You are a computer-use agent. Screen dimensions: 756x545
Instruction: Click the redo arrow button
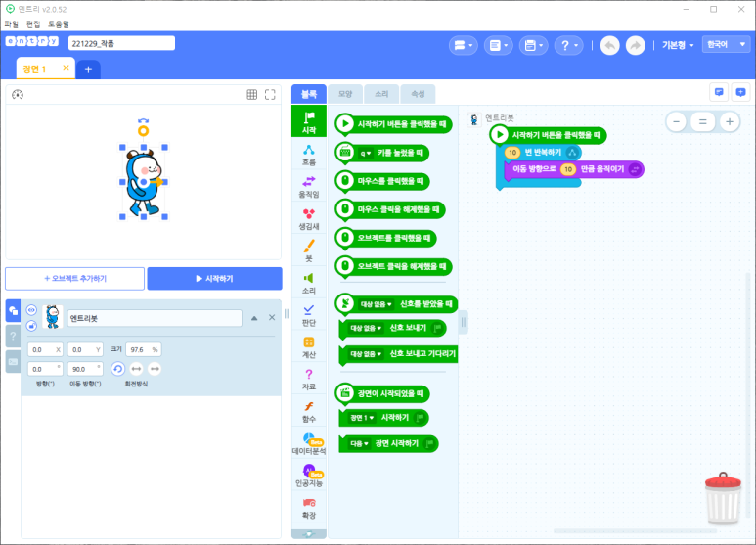point(635,45)
